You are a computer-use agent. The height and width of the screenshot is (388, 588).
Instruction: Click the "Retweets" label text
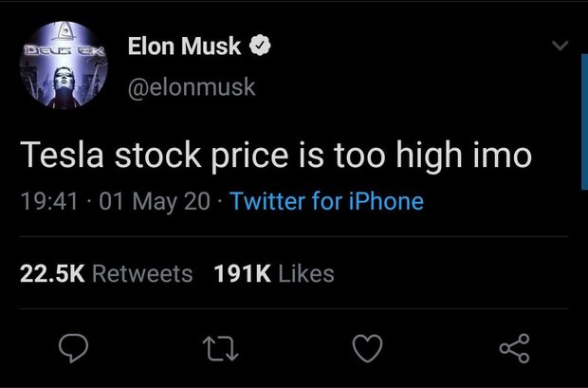coord(142,274)
